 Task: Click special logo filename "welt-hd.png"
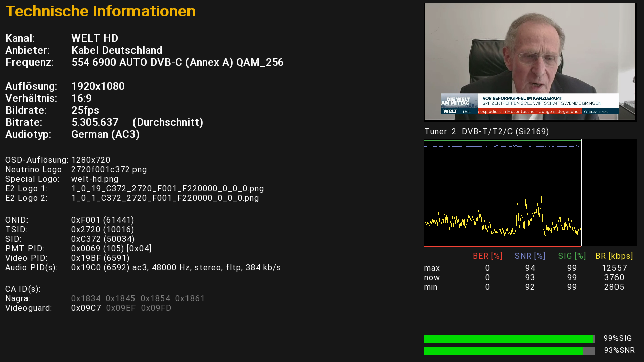coord(95,179)
